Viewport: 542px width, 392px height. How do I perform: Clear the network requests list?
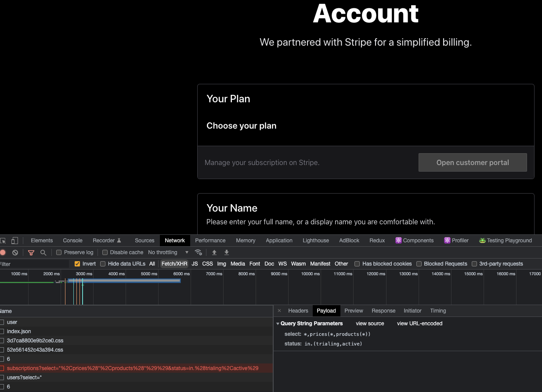(15, 252)
